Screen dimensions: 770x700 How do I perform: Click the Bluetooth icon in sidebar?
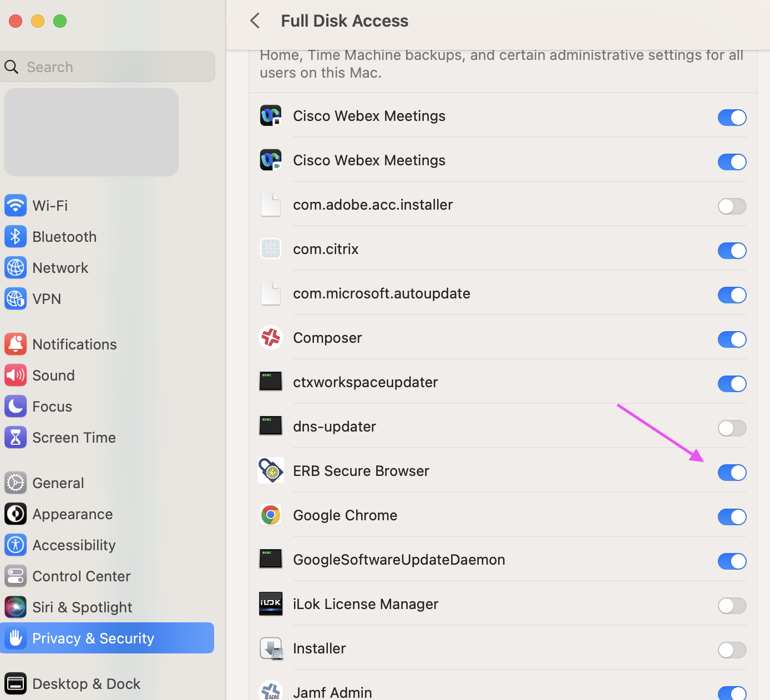coord(16,237)
